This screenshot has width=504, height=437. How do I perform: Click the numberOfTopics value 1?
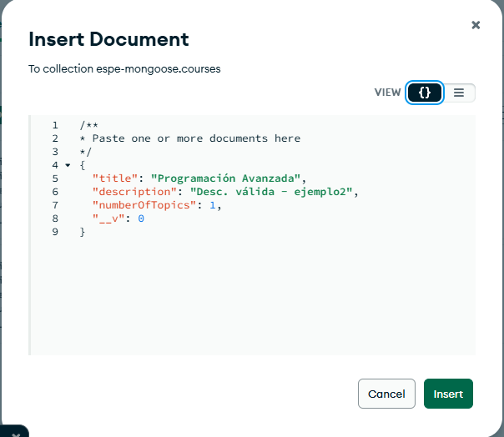(x=212, y=205)
